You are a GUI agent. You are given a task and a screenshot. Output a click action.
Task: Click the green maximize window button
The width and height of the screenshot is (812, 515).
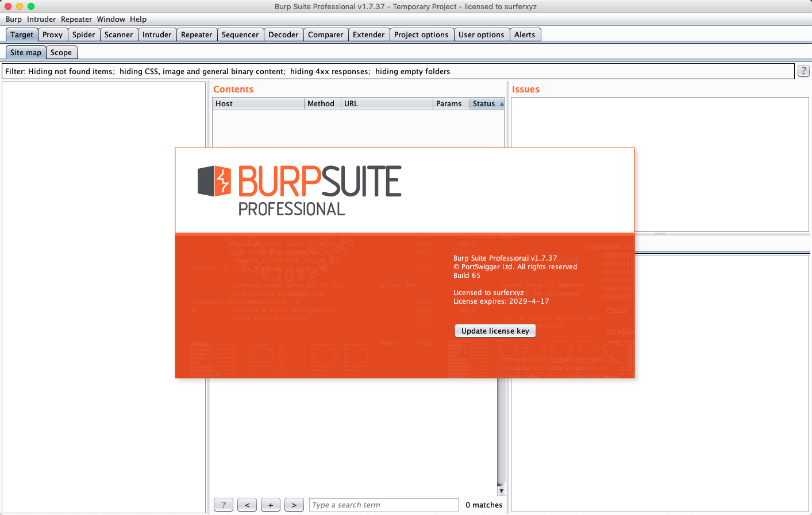click(x=31, y=6)
